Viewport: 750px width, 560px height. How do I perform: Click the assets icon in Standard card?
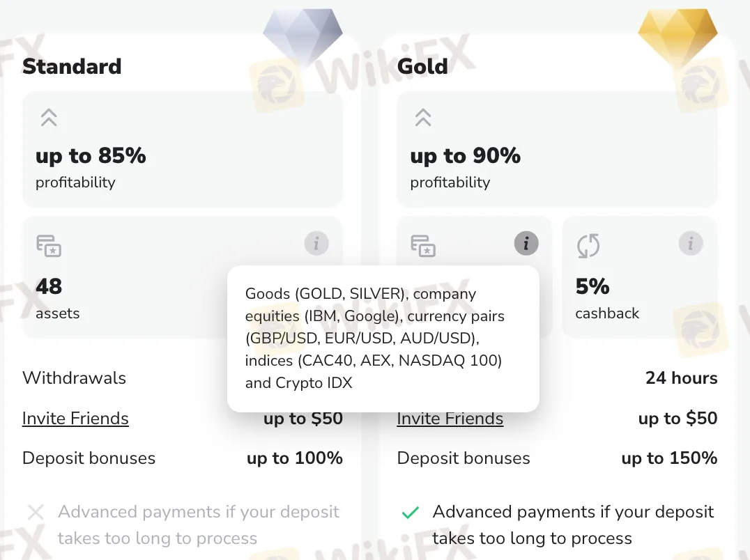click(x=49, y=246)
